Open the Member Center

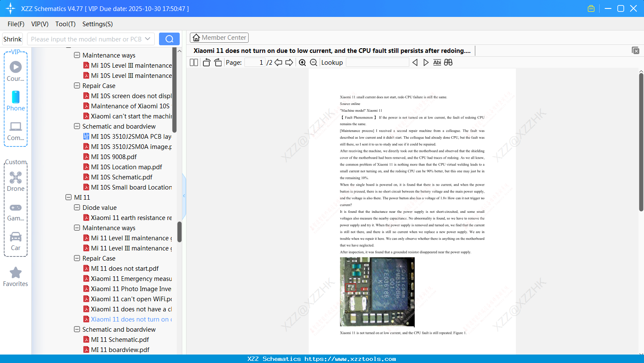tap(219, 38)
